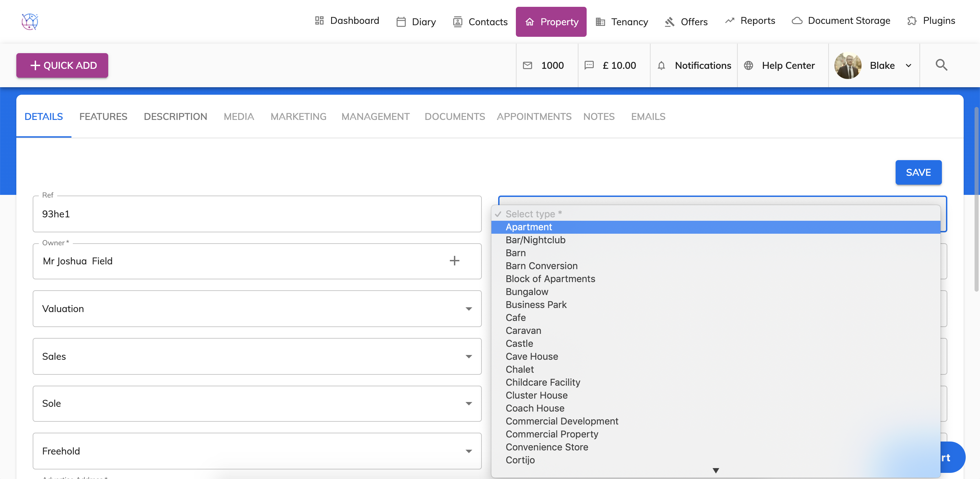Click the plus icon in Owner field

[454, 261]
